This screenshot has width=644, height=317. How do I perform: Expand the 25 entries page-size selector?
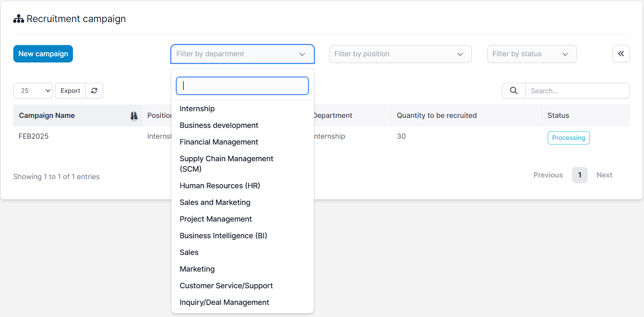pyautogui.click(x=33, y=91)
